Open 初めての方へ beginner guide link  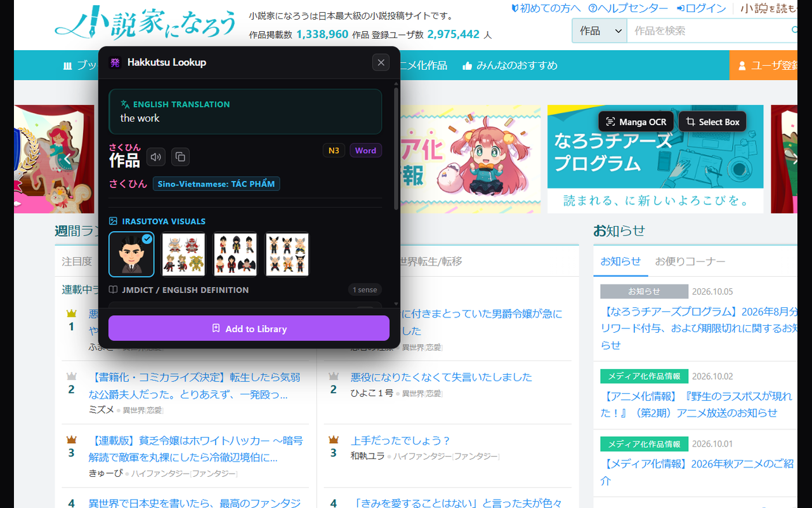[546, 8]
